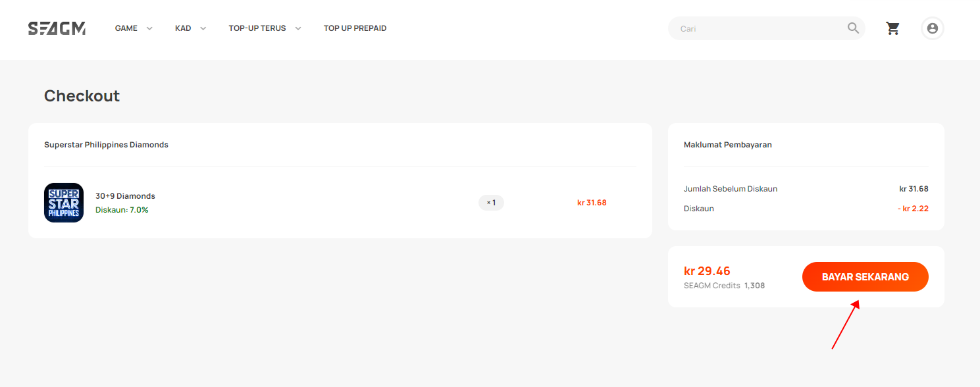Click the Superstar Philippines game thumbnail
The height and width of the screenshot is (387, 980).
[x=64, y=203]
